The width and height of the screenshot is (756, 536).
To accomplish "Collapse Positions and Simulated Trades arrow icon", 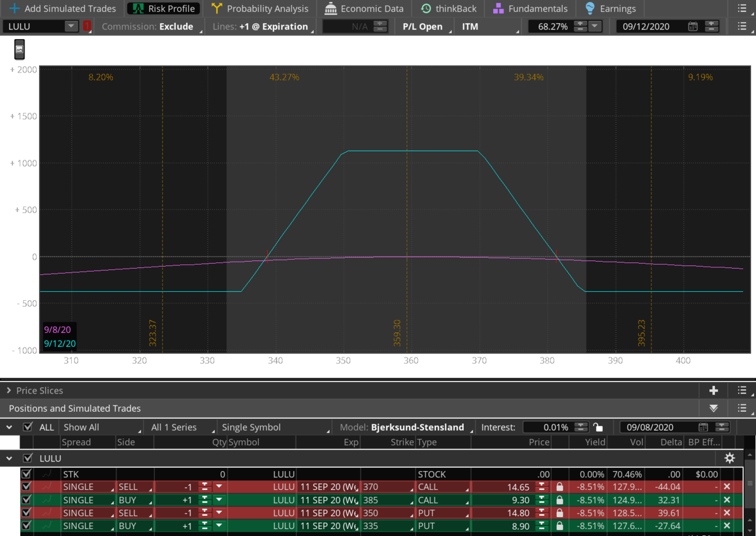I will click(713, 409).
